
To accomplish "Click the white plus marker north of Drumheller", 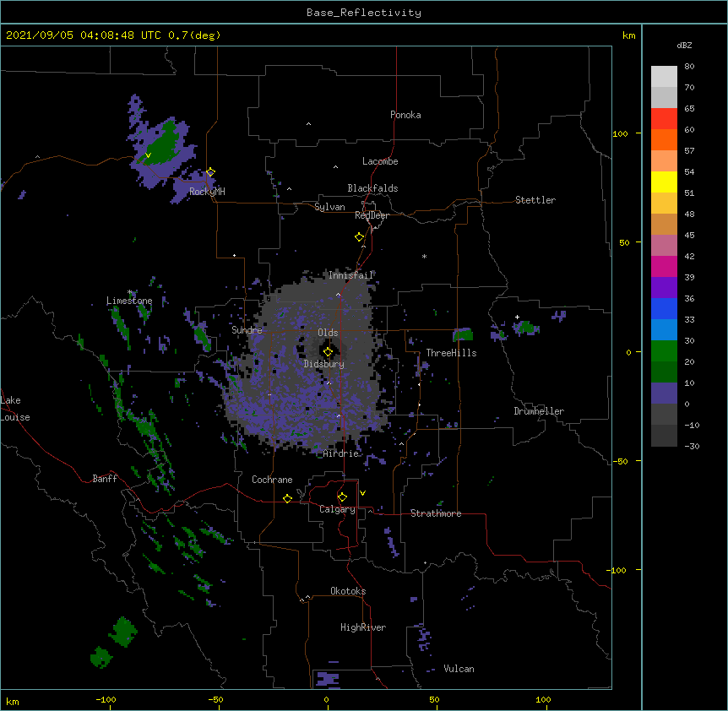I will pyautogui.click(x=517, y=317).
